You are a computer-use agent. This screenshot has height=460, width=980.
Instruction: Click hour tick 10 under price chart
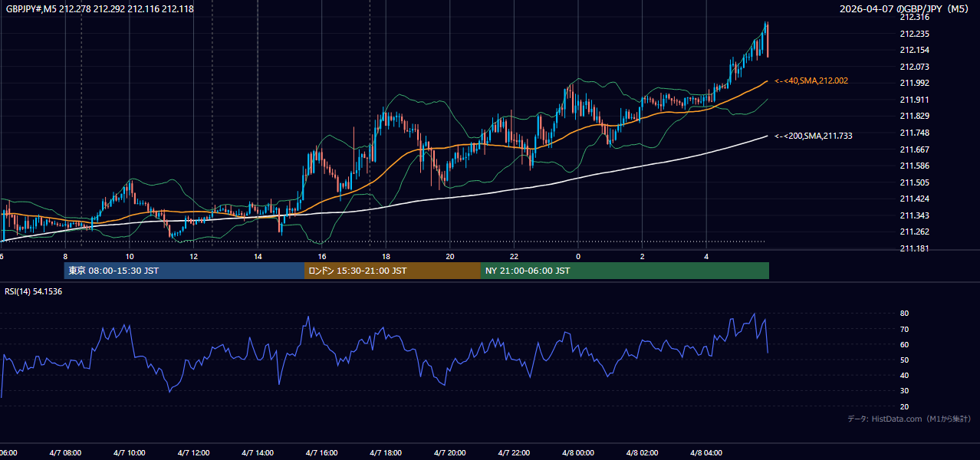pyautogui.click(x=130, y=256)
